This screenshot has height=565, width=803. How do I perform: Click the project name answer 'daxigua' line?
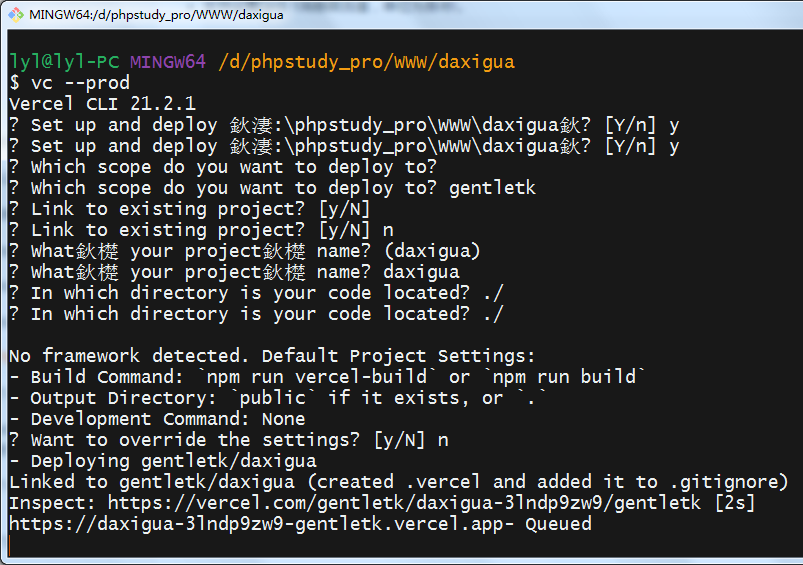coord(233,272)
